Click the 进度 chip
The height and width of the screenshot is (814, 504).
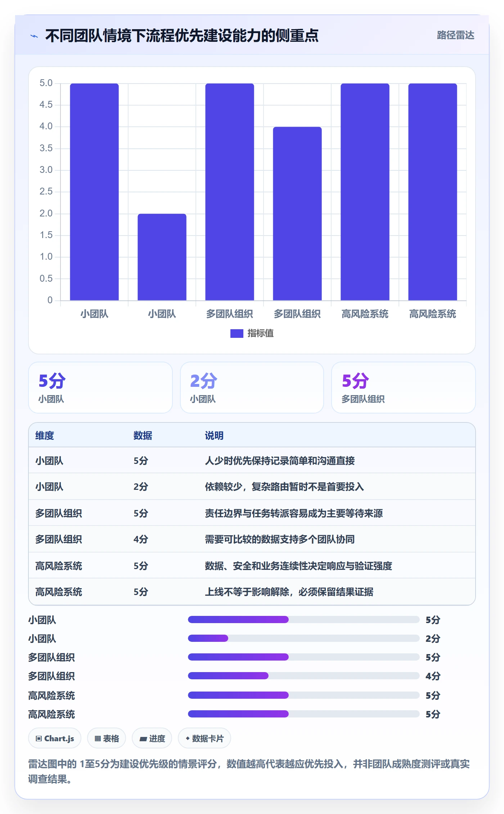[x=152, y=738]
